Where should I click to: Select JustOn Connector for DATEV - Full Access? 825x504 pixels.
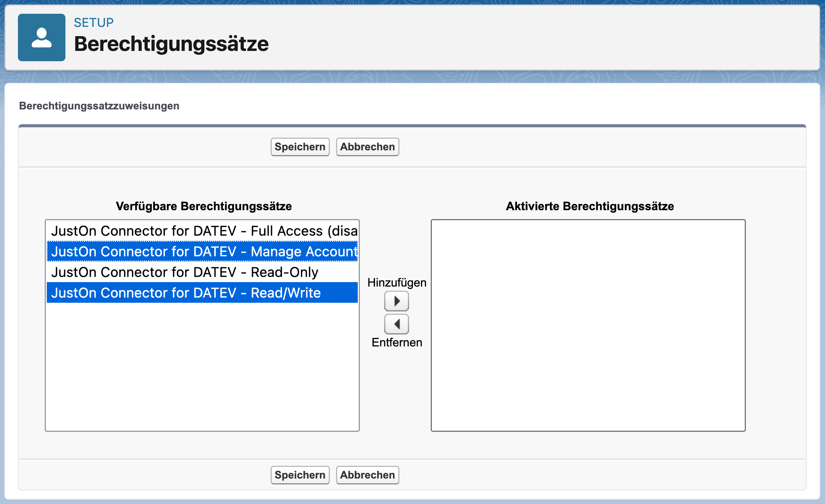[202, 231]
